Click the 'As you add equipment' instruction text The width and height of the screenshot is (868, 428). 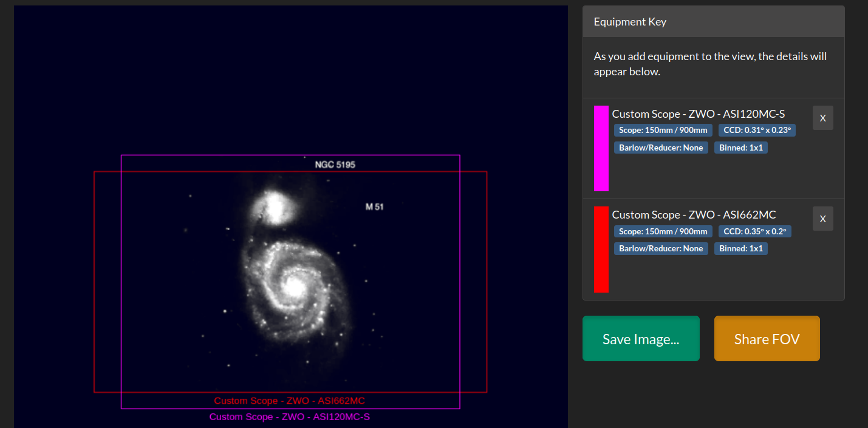tap(710, 64)
